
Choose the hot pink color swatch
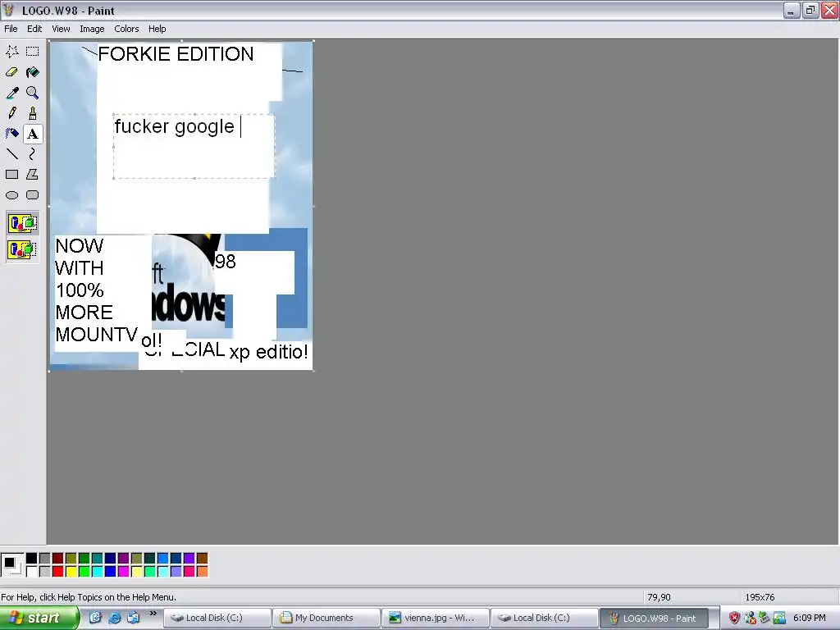tap(189, 572)
